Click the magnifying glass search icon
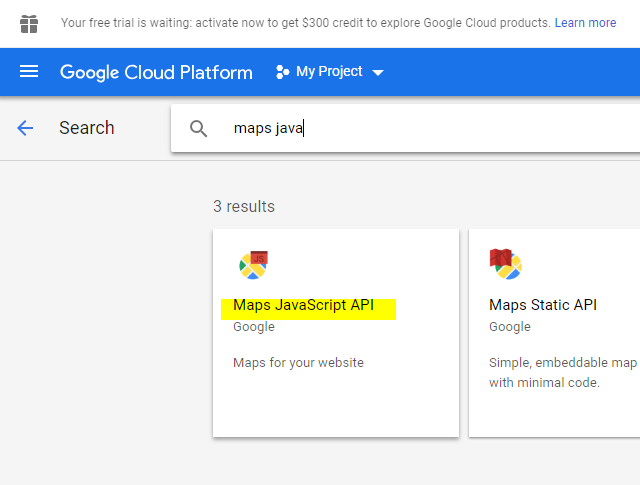Screen dimensions: 640x485 point(198,128)
